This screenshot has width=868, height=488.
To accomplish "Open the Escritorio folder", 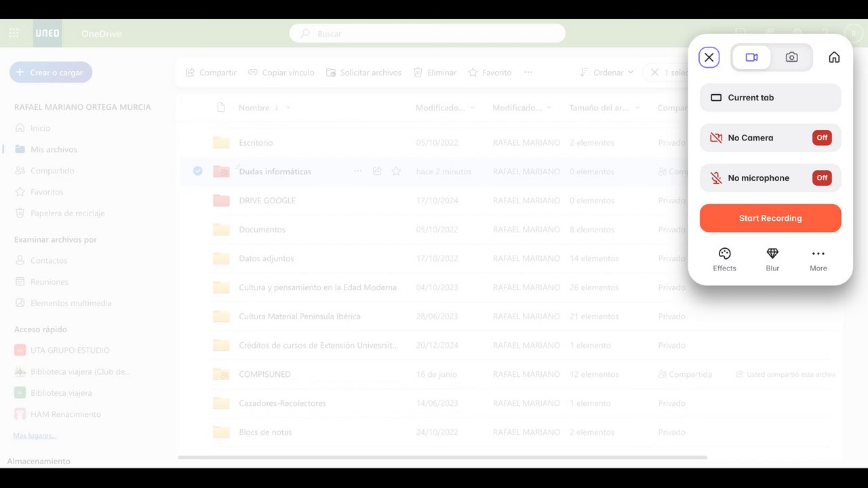I will [256, 143].
